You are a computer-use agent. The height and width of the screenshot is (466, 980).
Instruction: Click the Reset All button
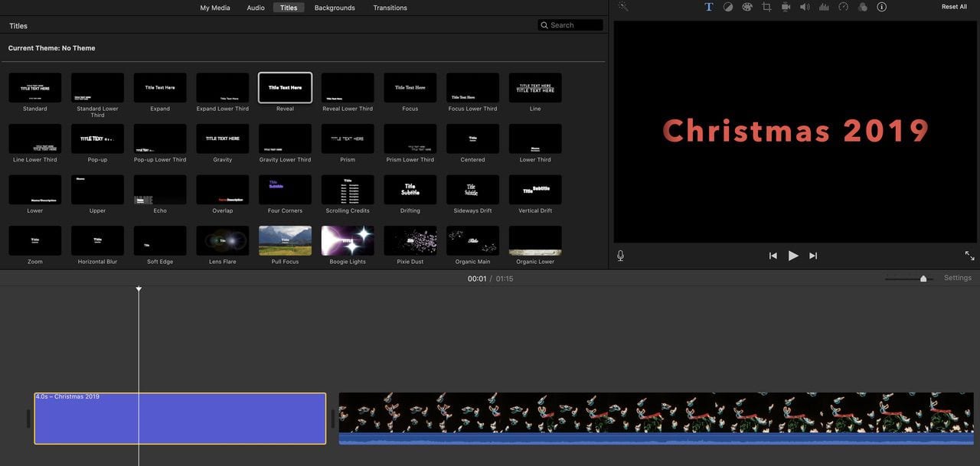click(x=954, y=7)
